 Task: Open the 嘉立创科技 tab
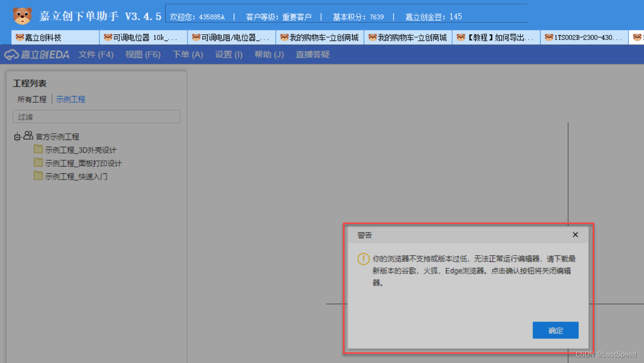point(55,38)
